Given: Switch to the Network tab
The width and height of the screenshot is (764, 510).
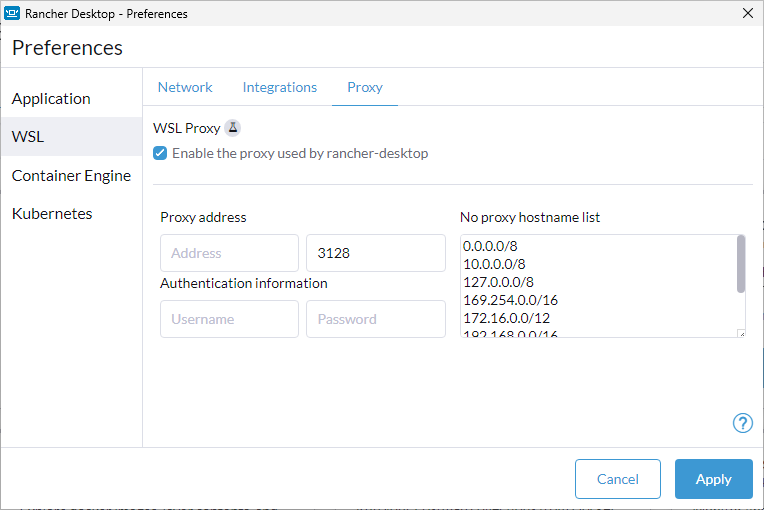Looking at the screenshot, I should click(185, 87).
